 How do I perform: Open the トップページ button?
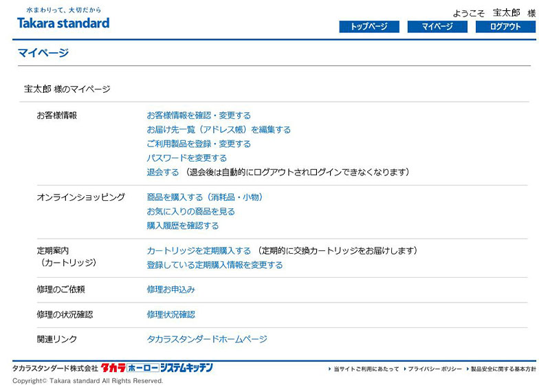(369, 27)
